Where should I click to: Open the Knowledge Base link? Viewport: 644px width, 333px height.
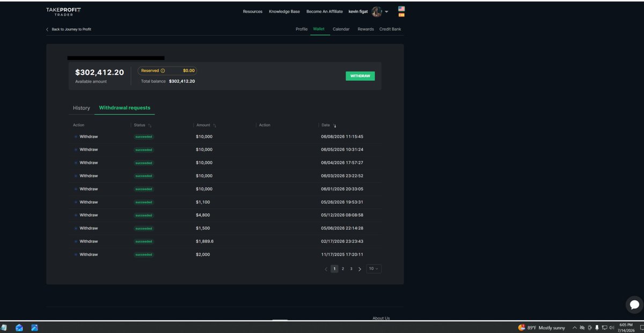[x=284, y=12]
